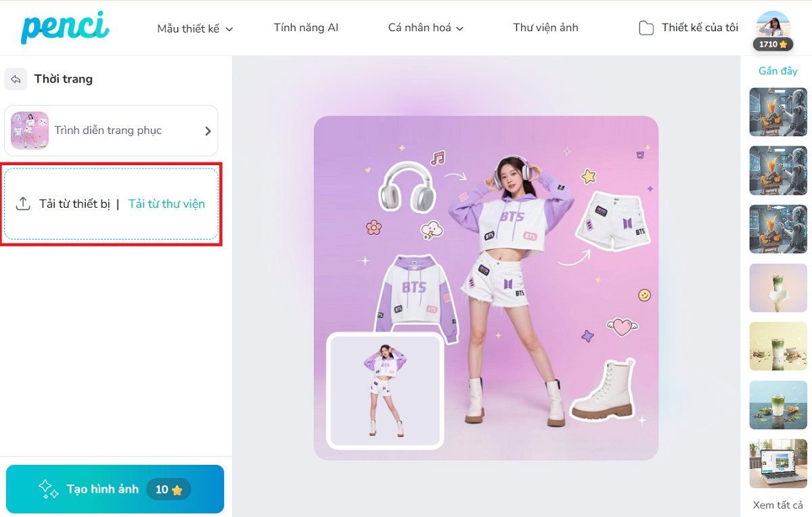
Task: Click Tải từ thiết bị upload option
Action: 74,204
